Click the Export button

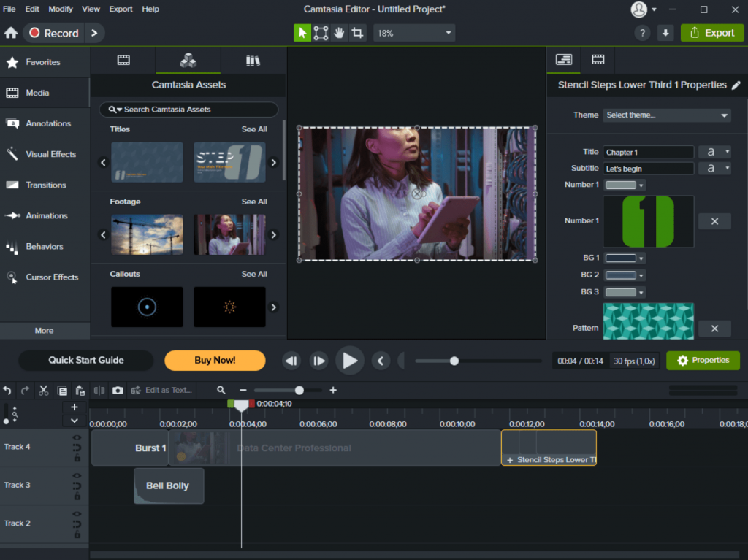coord(711,33)
